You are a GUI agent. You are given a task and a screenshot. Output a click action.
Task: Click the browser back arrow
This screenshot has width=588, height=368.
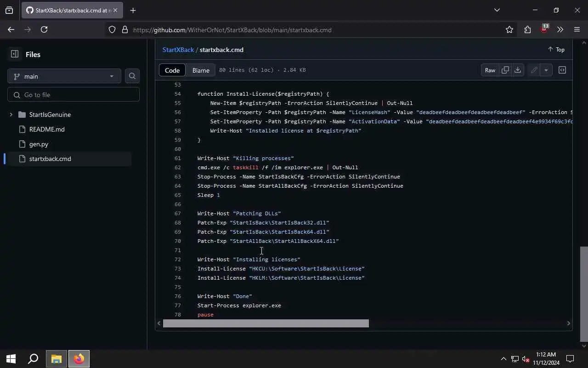(11, 29)
